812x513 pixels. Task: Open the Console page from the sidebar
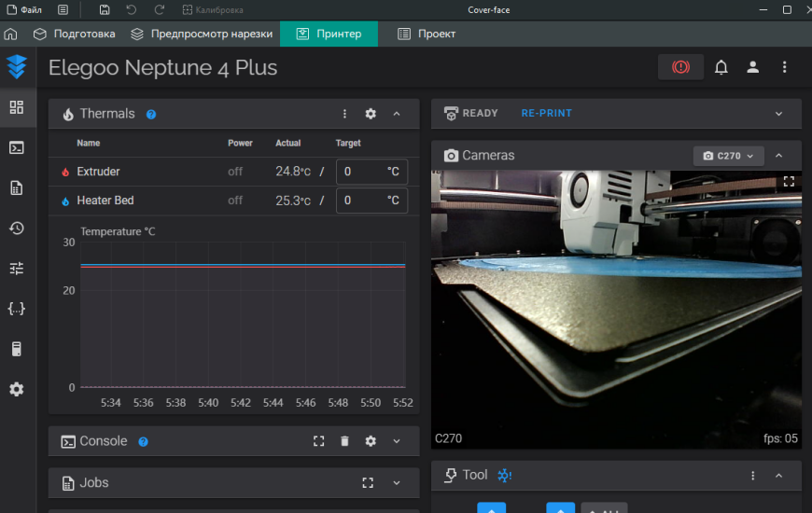click(16, 147)
